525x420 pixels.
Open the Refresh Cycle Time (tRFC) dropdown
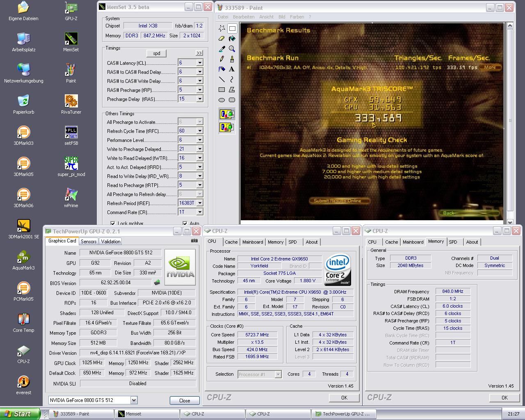coord(199,131)
